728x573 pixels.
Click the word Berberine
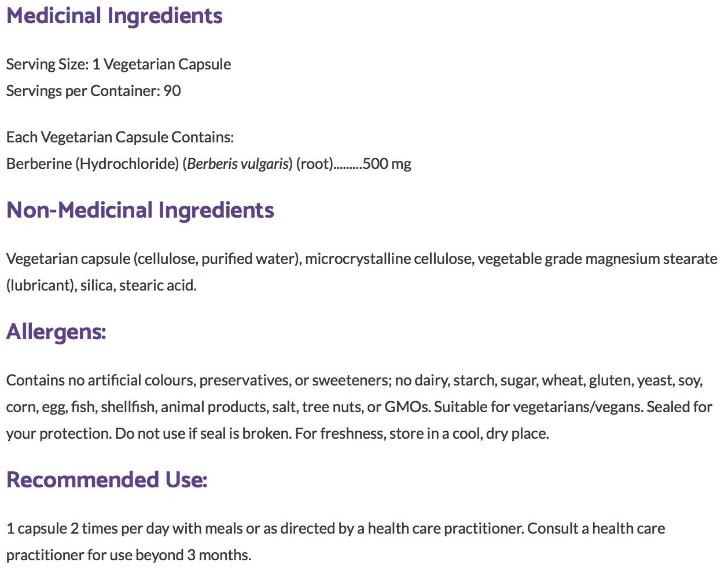click(39, 164)
